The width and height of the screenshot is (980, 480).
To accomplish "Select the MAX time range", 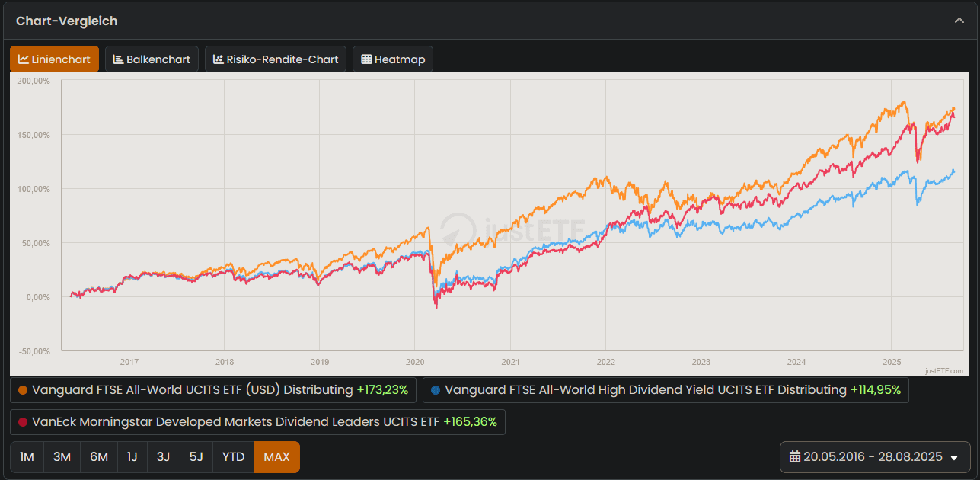I will click(x=276, y=457).
